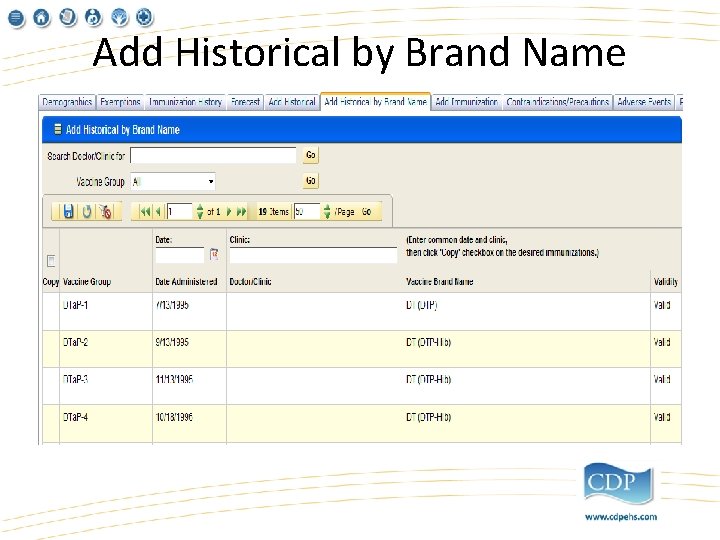Click the items per page input field
The height and width of the screenshot is (540, 720).
click(x=306, y=212)
